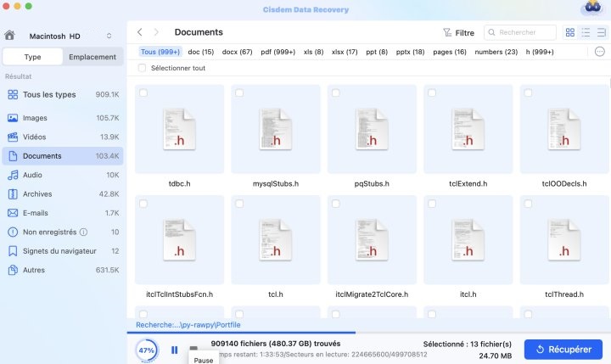
Task: Show more file formats ellipsis
Action: tap(600, 52)
